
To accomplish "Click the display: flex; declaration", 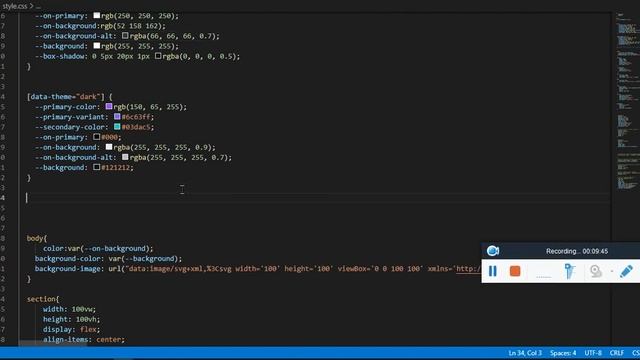I will click(71, 329).
